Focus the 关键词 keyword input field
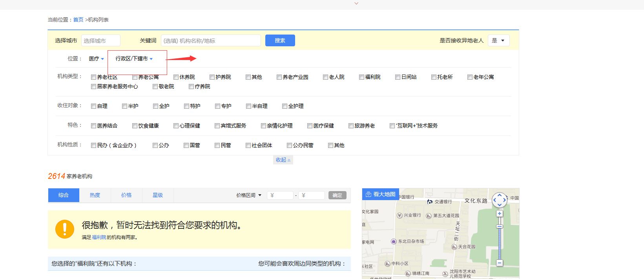Viewport: 644px width, 279px height. click(211, 40)
